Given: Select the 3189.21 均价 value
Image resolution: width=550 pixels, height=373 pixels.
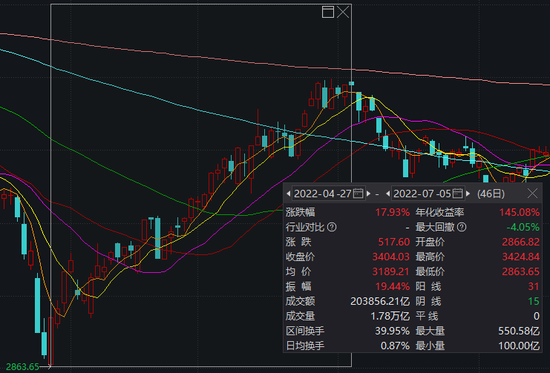Looking at the screenshot, I should coord(391,272).
